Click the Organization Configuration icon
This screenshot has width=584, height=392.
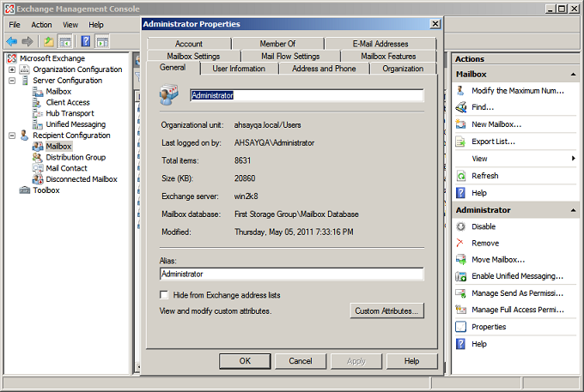click(x=24, y=69)
